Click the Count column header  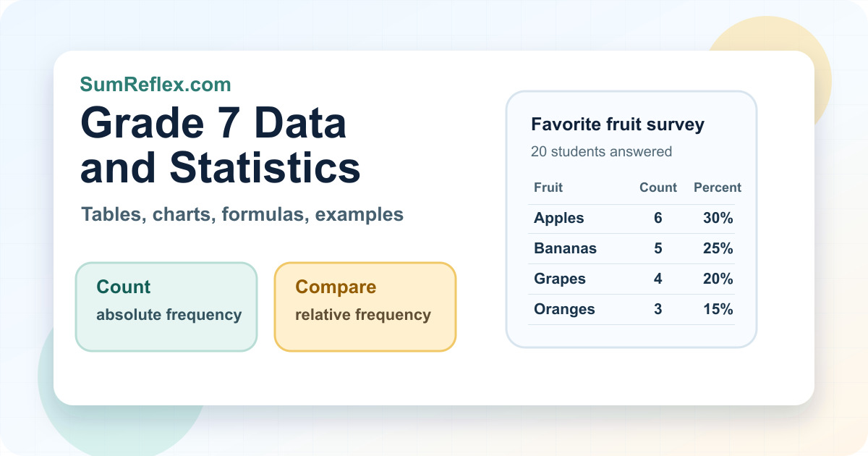[x=658, y=187]
